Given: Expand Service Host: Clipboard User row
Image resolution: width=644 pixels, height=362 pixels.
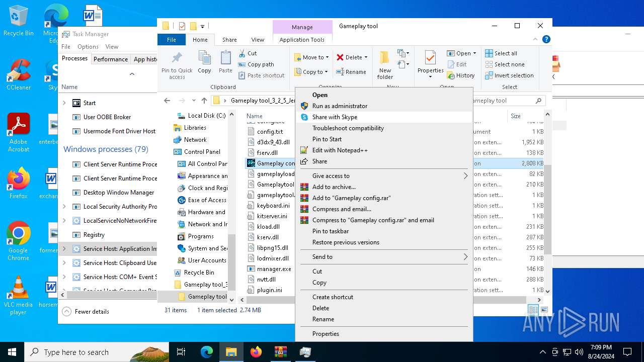Looking at the screenshot, I should click(x=64, y=263).
